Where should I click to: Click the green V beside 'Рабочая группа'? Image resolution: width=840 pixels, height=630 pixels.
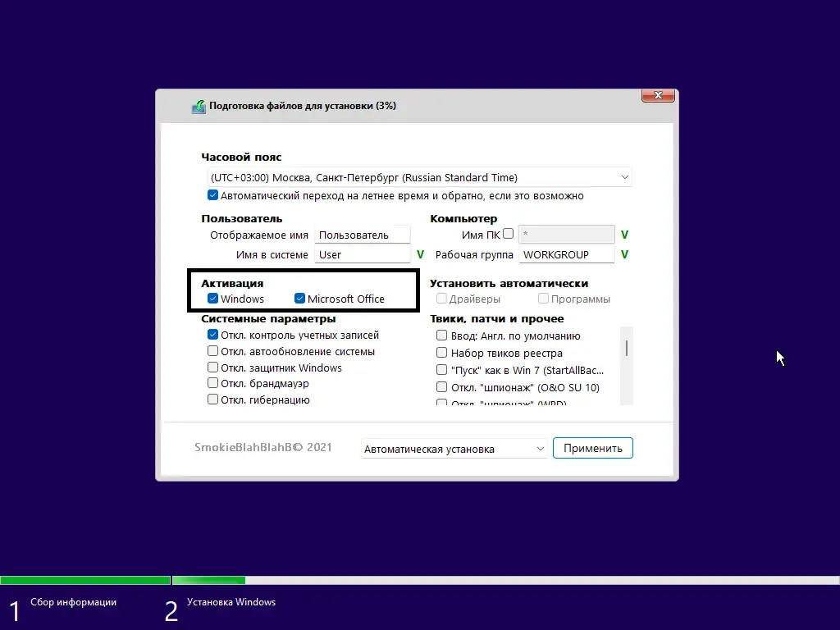623,255
